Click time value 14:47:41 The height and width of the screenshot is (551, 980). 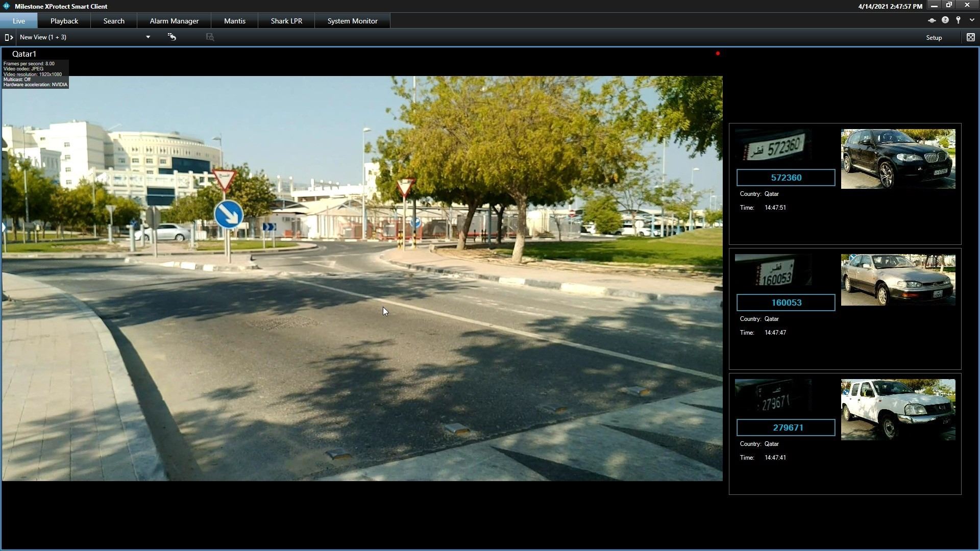click(775, 458)
